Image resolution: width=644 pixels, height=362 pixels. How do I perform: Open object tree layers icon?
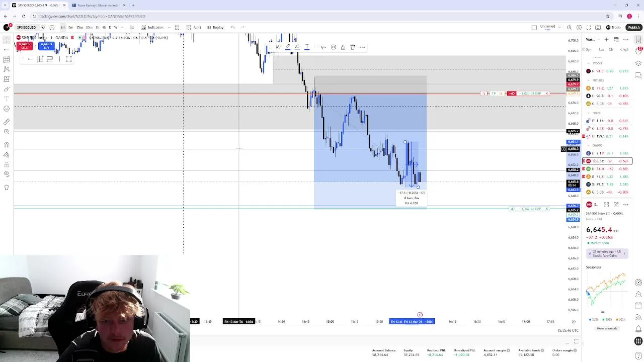(x=638, y=63)
